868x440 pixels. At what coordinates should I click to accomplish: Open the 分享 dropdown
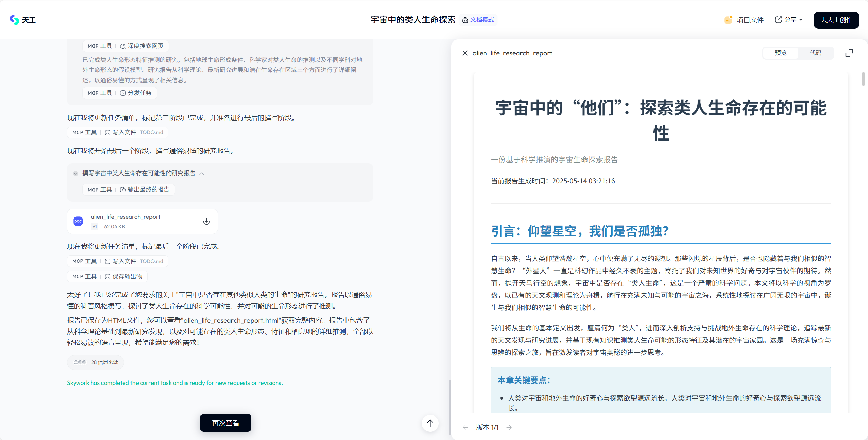point(789,20)
